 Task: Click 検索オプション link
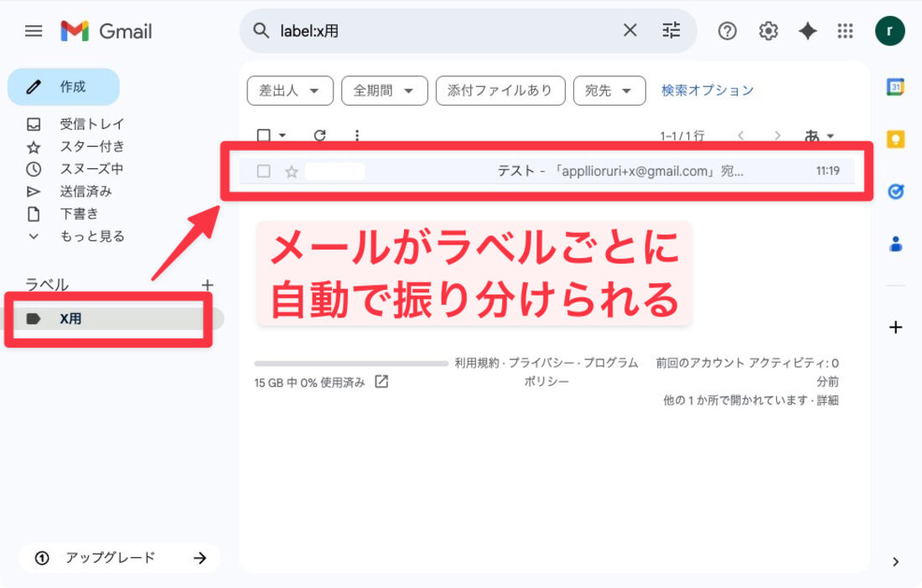[x=707, y=90]
